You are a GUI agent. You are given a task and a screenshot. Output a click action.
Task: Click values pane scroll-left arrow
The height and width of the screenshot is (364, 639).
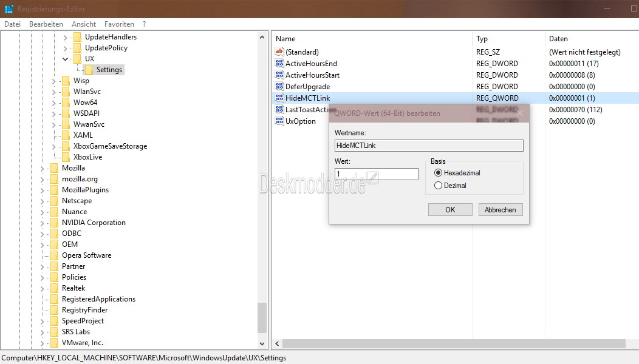(277, 343)
